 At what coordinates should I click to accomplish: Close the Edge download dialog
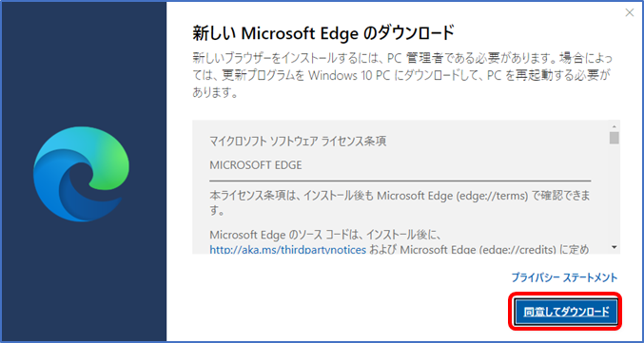629,12
